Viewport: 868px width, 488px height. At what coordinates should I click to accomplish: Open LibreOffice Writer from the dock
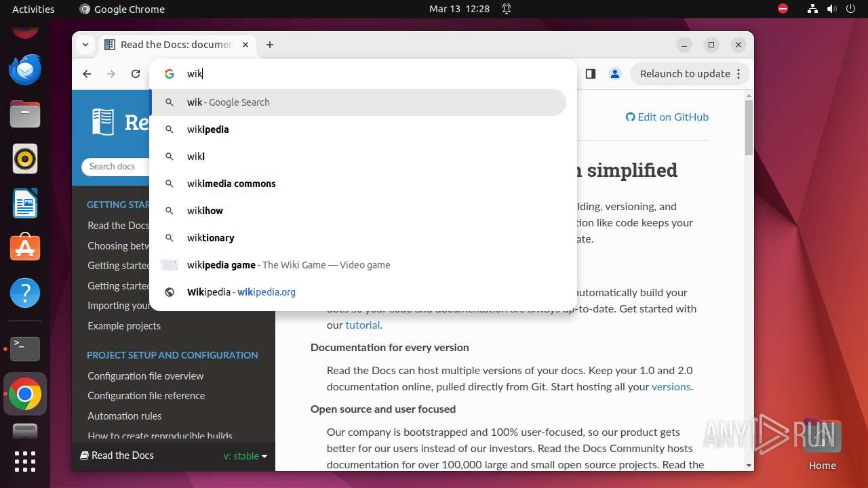coord(25,203)
